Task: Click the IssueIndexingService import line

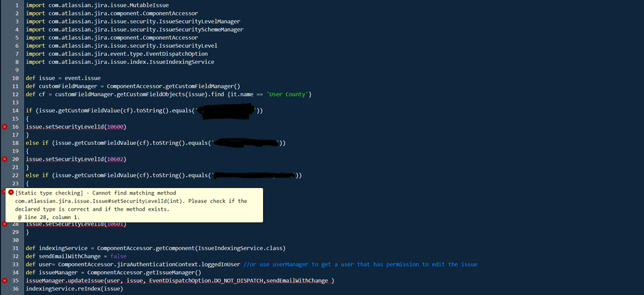Action: point(119,62)
